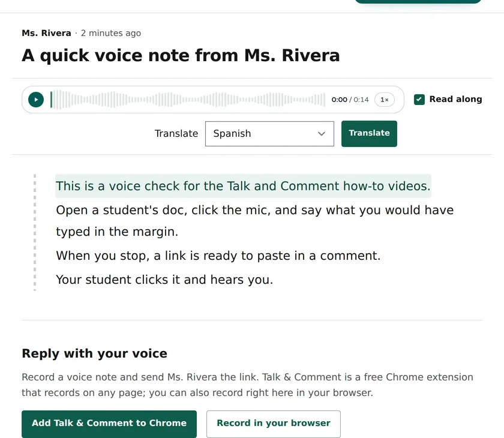
Task: Play the voice note audio
Action: click(x=36, y=100)
